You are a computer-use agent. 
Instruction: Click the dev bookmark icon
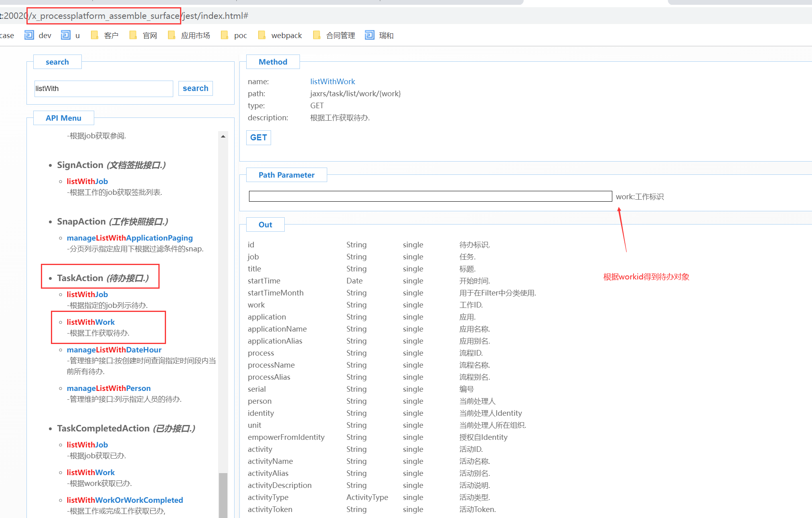(x=29, y=35)
